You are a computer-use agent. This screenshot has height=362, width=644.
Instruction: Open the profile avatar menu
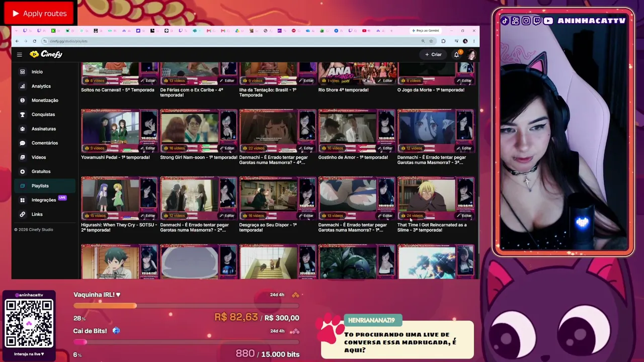coord(471,54)
